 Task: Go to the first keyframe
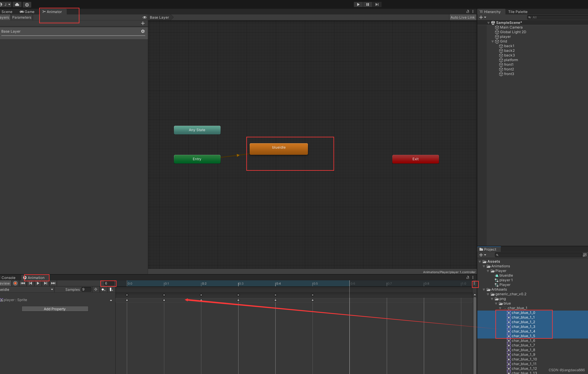pos(23,283)
